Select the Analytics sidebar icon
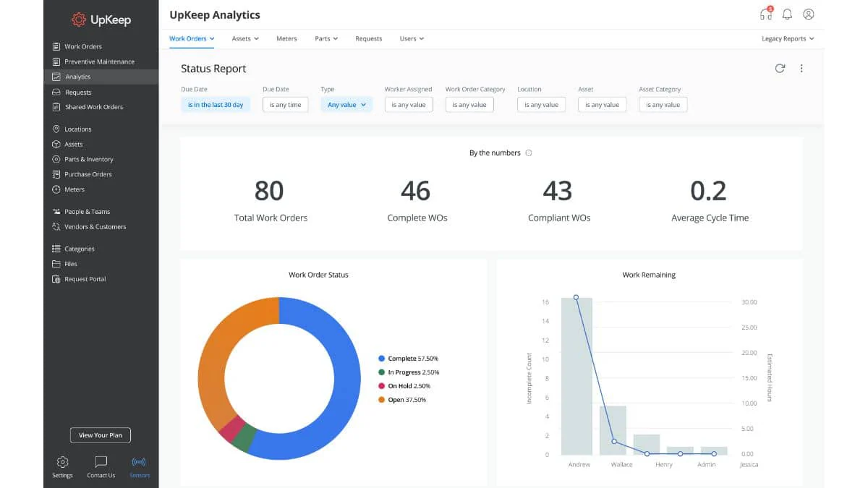Viewport: 868px width, 488px height. point(56,77)
